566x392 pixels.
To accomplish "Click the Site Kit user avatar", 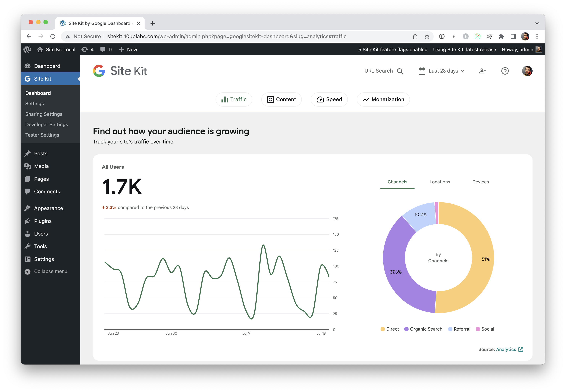I will click(x=527, y=71).
